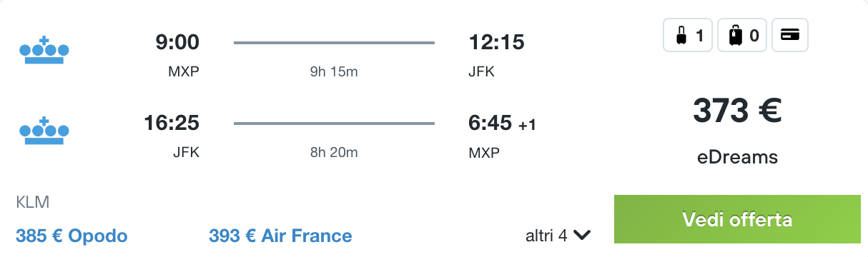The height and width of the screenshot is (257, 868).
Task: Click the KLM airline name text
Action: click(x=32, y=202)
